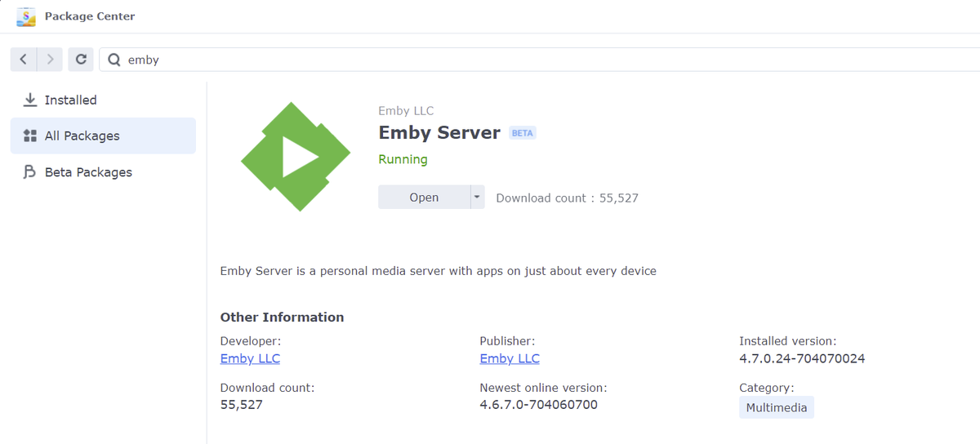Switch to Beta Packages
980x444 pixels.
click(88, 172)
